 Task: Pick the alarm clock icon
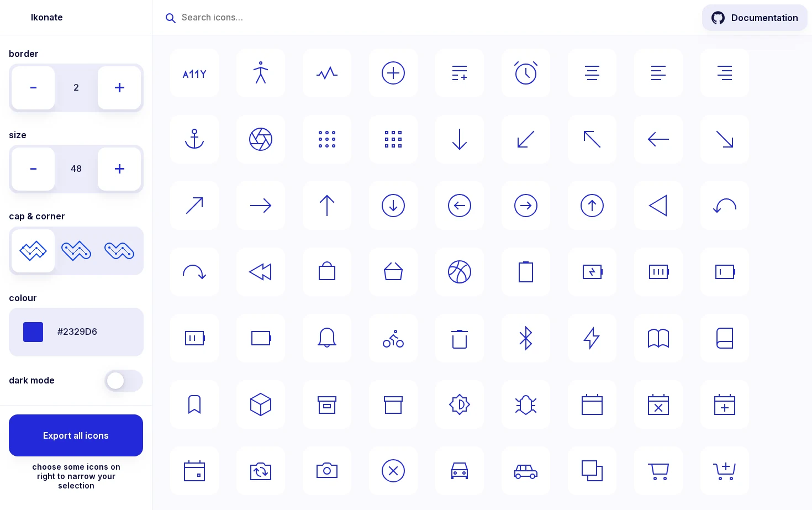[526, 73]
